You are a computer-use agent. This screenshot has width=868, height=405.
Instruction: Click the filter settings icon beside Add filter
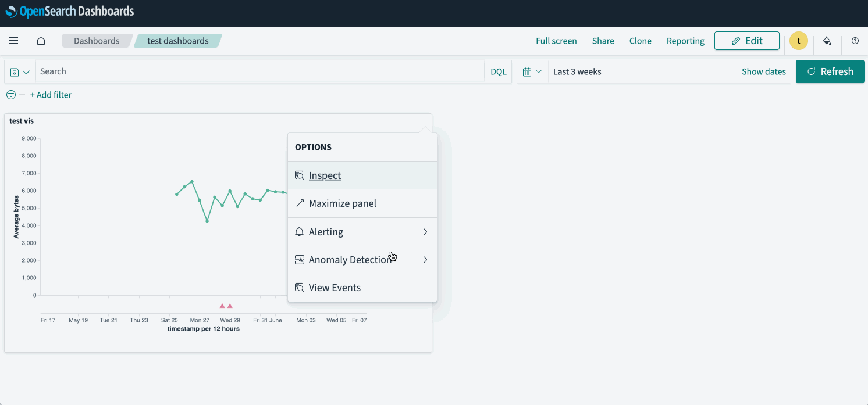click(x=10, y=94)
